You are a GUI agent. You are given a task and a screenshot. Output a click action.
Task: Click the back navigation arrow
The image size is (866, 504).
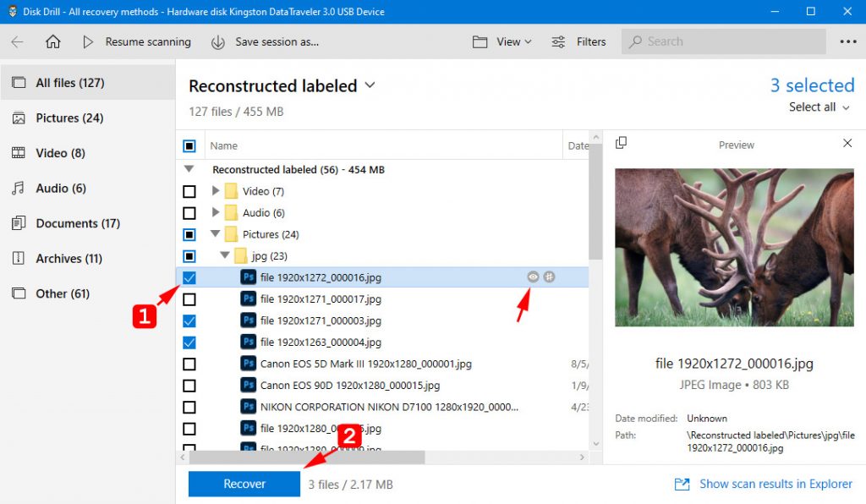(x=19, y=41)
